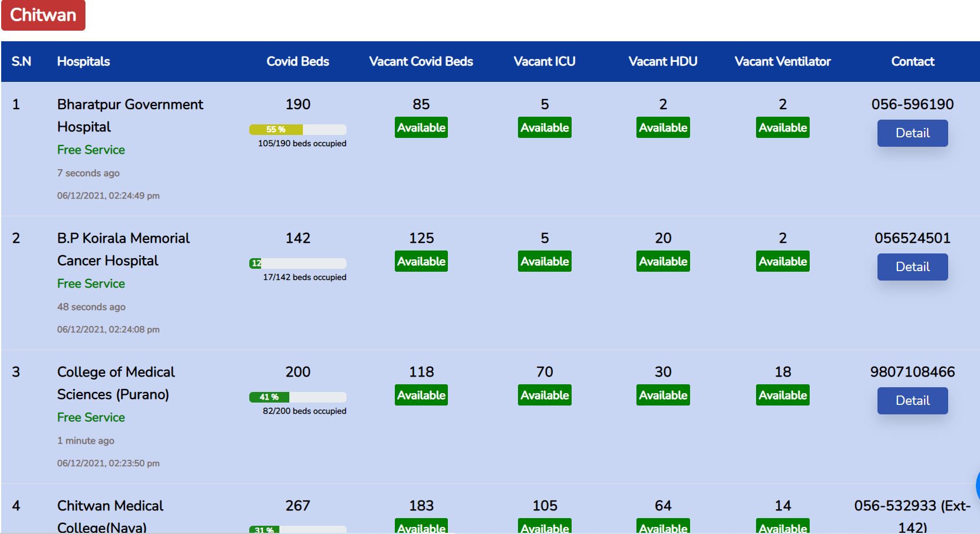Click B.P Koirala's Vacant ICU Available badge

[x=545, y=262]
